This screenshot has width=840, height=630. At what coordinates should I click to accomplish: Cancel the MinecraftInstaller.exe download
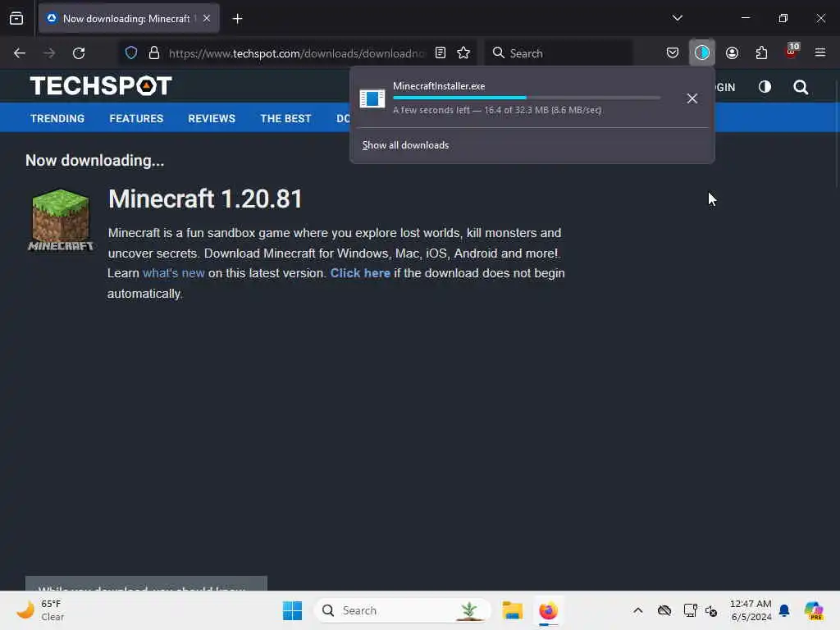(x=692, y=98)
